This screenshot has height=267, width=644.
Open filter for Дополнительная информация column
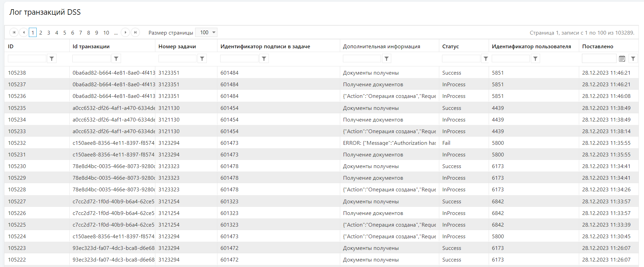[386, 59]
